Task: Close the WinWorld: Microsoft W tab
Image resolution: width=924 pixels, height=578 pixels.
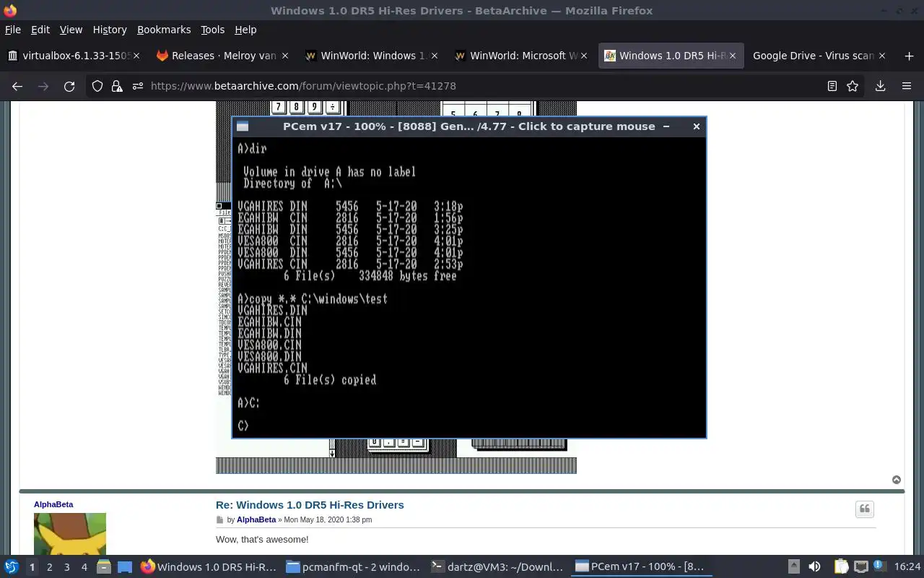Action: click(583, 56)
